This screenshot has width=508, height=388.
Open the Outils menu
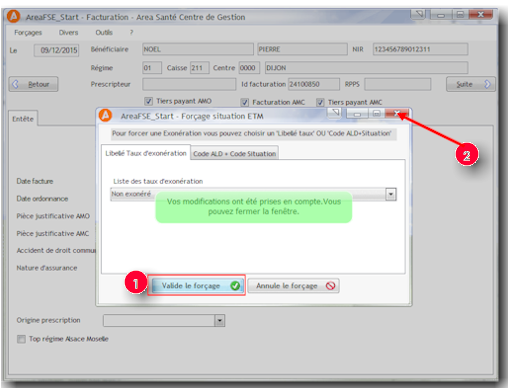104,33
